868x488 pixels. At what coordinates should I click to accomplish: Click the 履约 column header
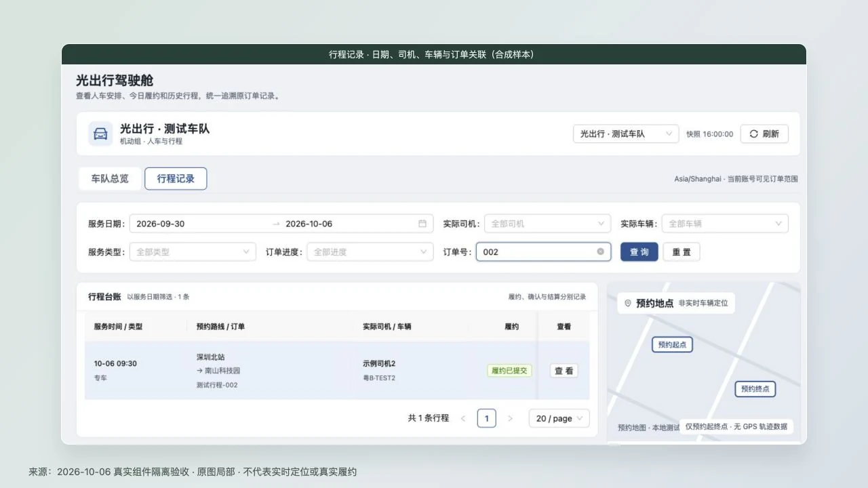click(512, 326)
